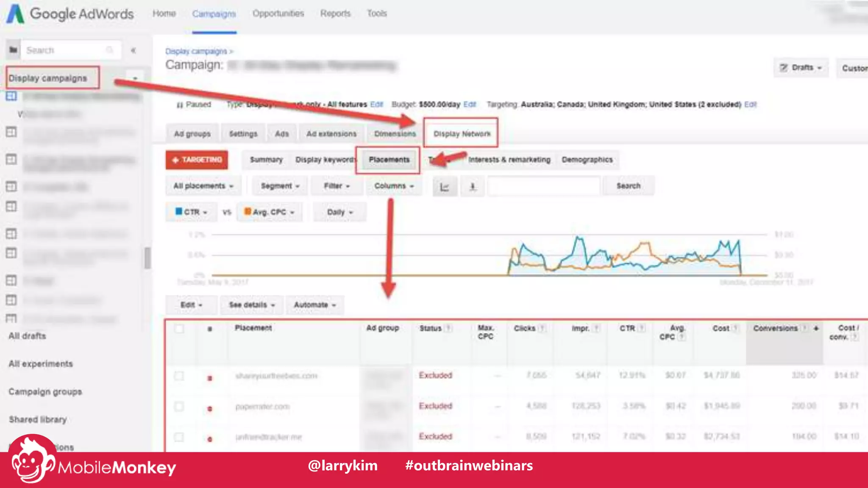Tick the checkbox of papernater.com row
The height and width of the screenshot is (488, 868).
pyautogui.click(x=179, y=406)
